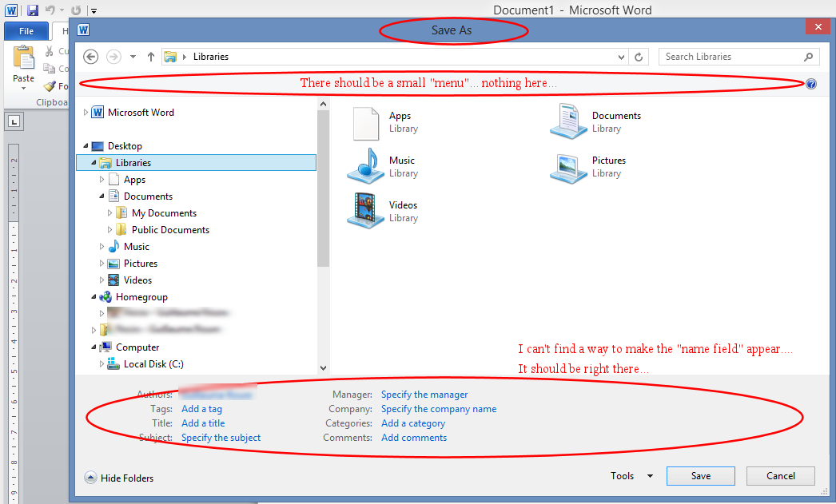Select Pictures in the navigation tree
The height and width of the screenshot is (504, 836).
coord(140,264)
